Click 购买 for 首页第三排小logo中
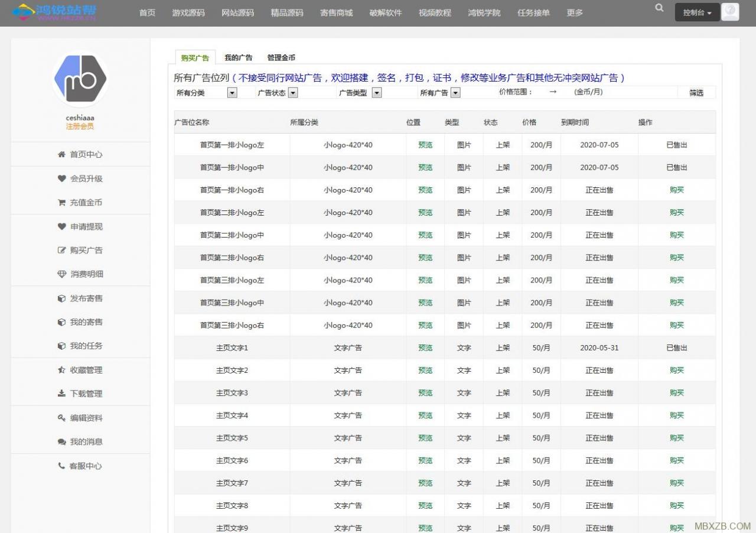 point(677,303)
